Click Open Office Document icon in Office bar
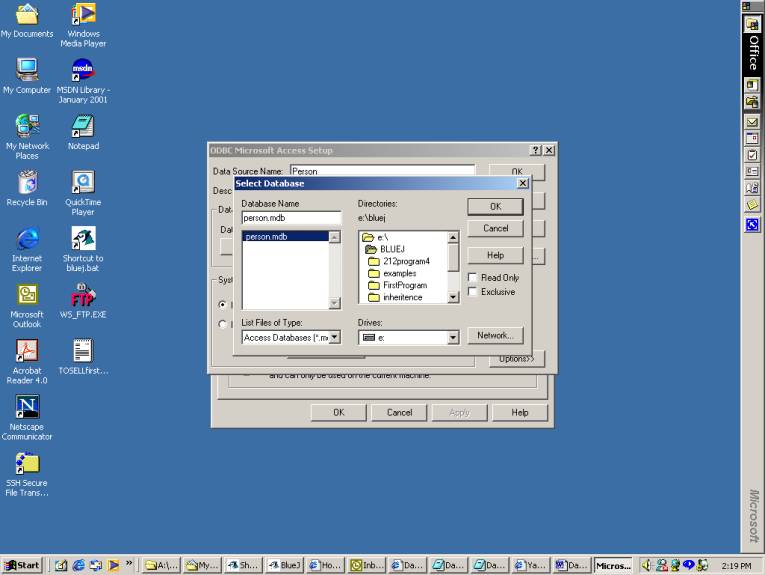765x575 pixels. point(752,102)
